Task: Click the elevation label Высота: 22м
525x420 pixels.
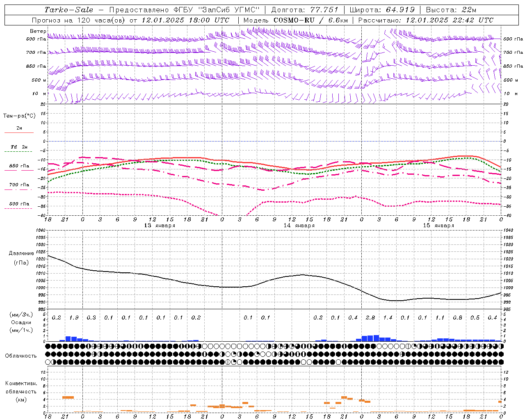Action: [x=451, y=10]
